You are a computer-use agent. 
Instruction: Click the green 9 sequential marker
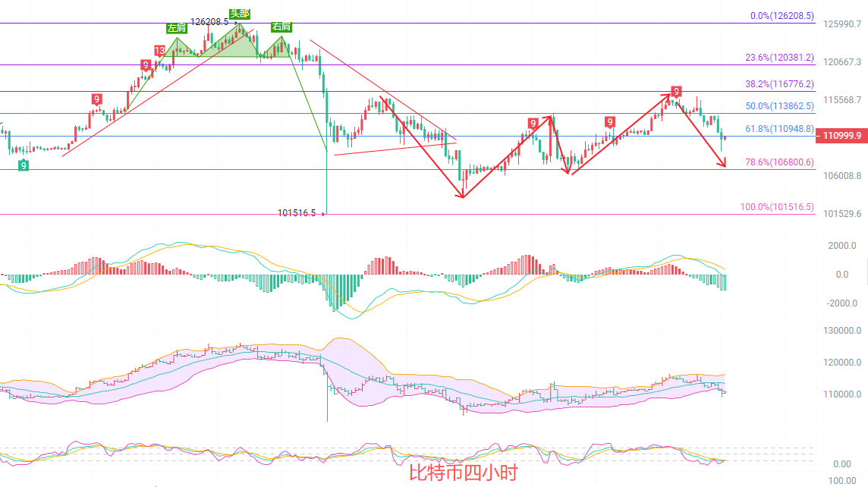coord(24,165)
